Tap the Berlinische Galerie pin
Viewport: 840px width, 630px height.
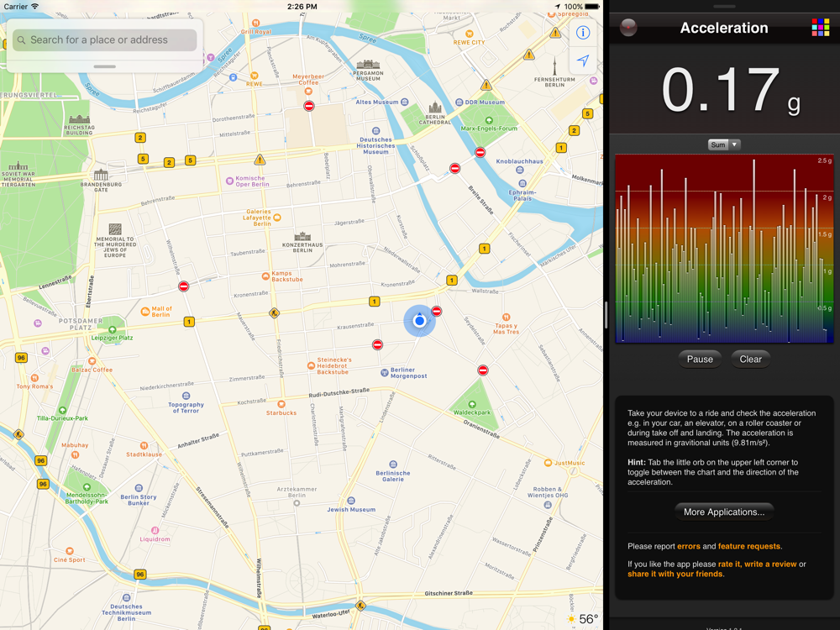[x=393, y=465]
